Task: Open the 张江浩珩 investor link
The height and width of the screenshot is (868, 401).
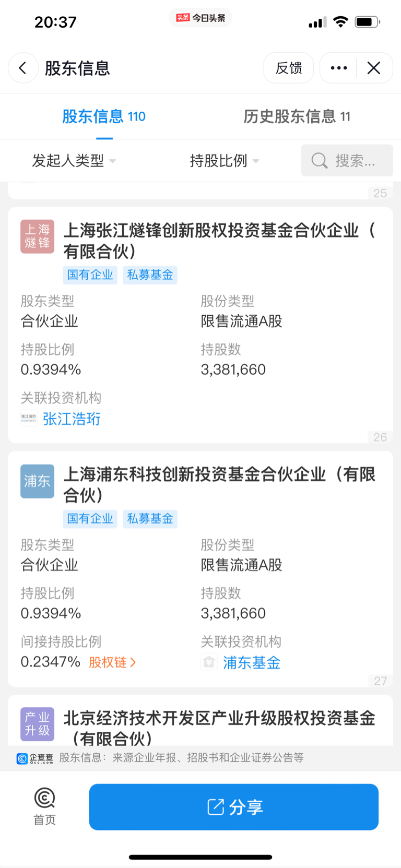Action: coord(72,419)
